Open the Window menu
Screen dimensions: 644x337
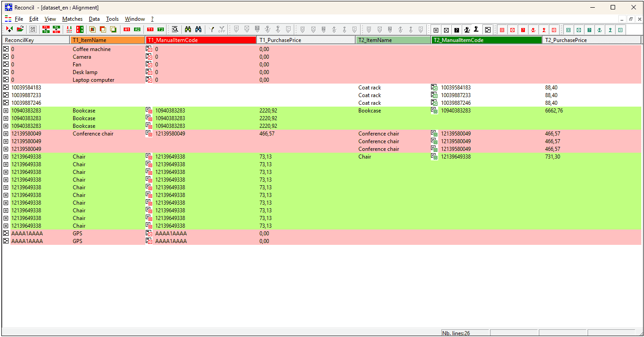134,19
